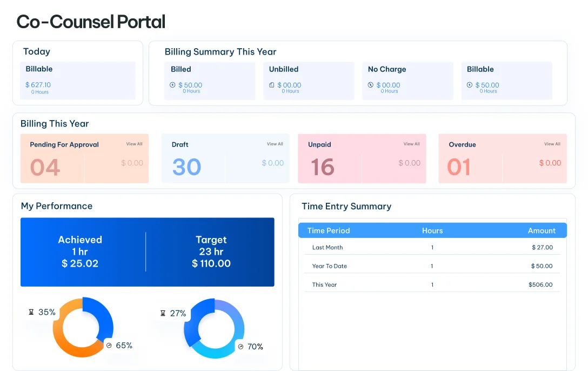Open View All for Unpaid invoices

tap(411, 144)
